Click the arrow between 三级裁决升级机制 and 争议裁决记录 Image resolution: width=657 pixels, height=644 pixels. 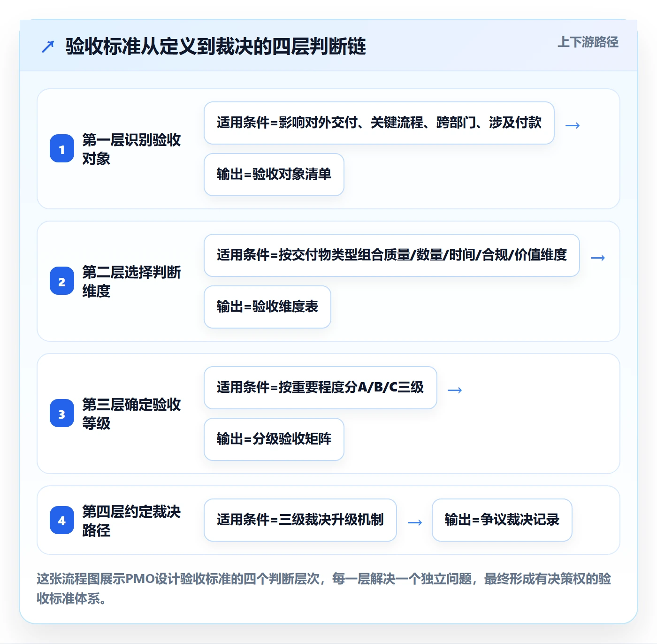415,522
